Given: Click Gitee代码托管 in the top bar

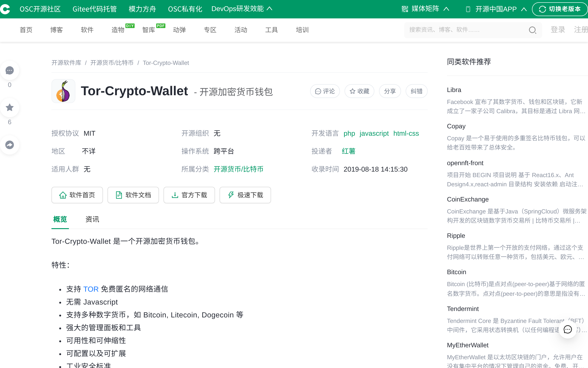Looking at the screenshot, I should click(95, 9).
